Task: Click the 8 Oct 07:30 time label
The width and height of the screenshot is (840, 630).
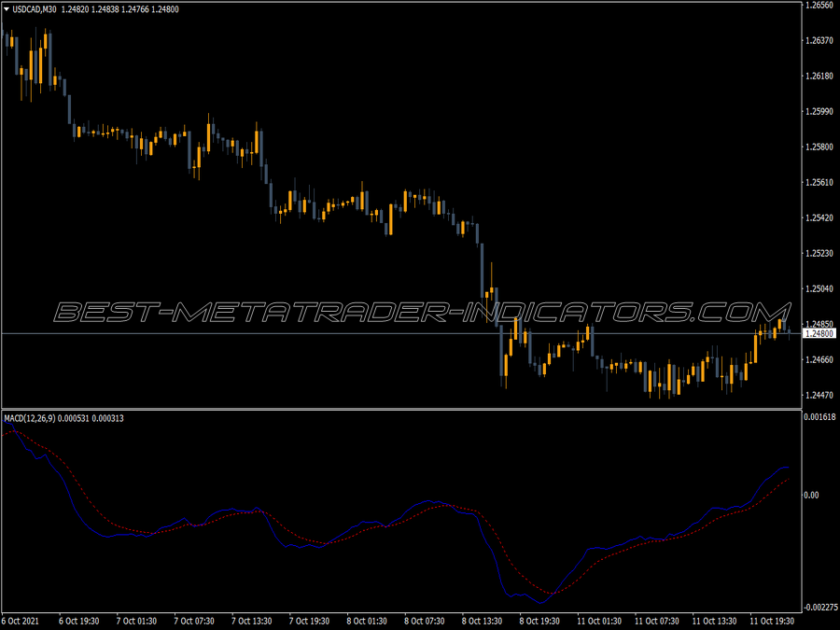Action: (425, 622)
